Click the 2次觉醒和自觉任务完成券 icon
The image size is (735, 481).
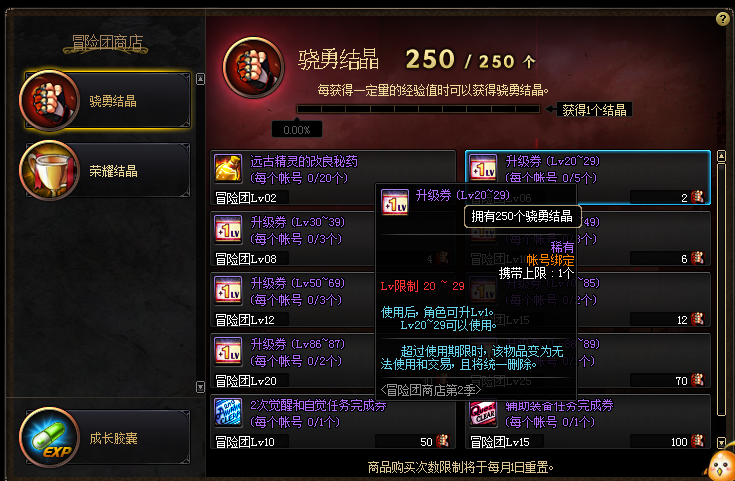tap(228, 413)
